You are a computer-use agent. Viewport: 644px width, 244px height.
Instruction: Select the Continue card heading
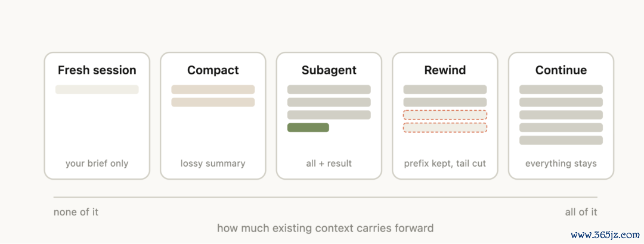tap(561, 70)
